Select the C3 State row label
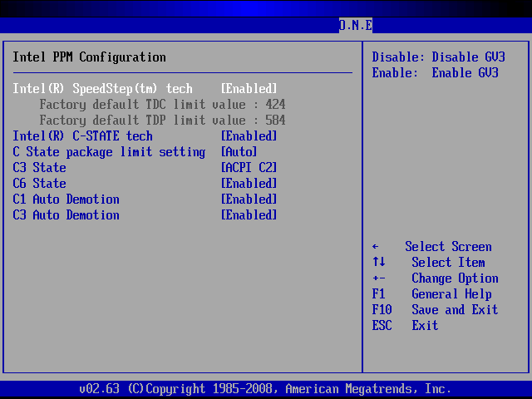 point(39,168)
